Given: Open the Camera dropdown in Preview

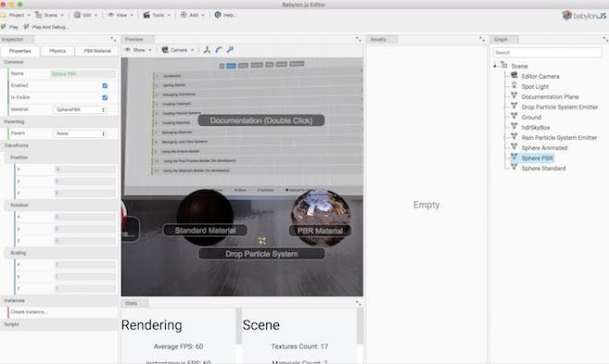Looking at the screenshot, I should coord(178,50).
